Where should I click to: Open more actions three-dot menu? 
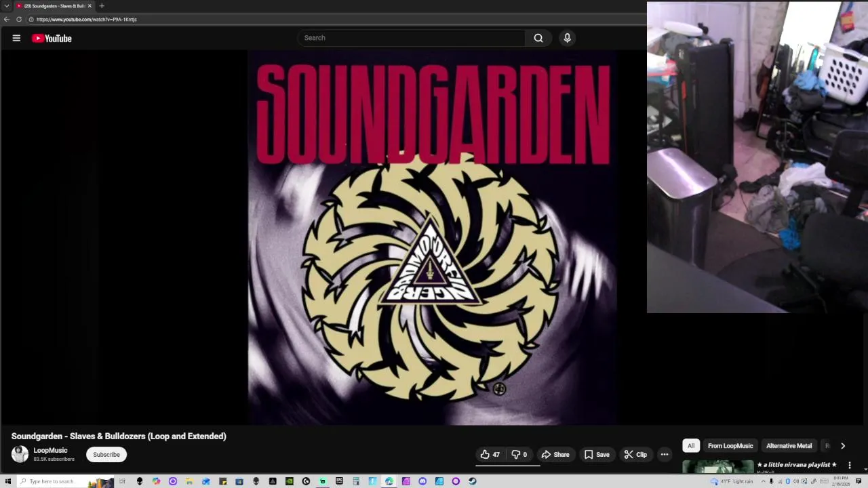click(665, 455)
